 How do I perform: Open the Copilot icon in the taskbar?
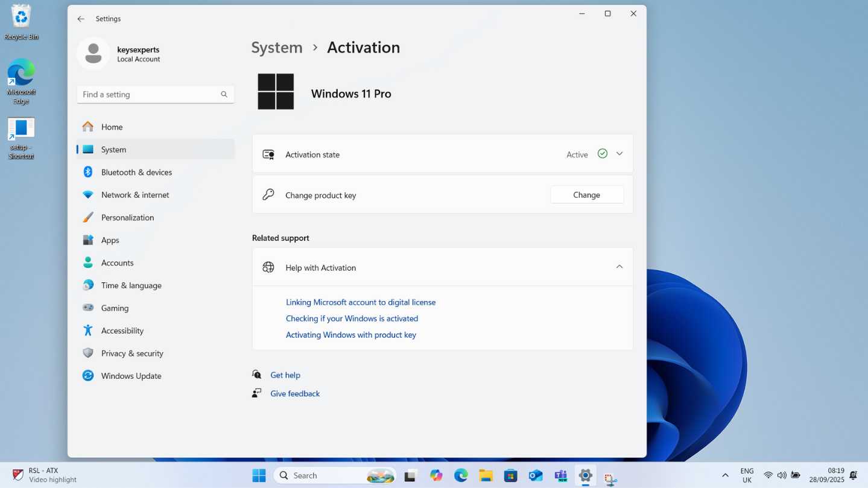pyautogui.click(x=436, y=475)
